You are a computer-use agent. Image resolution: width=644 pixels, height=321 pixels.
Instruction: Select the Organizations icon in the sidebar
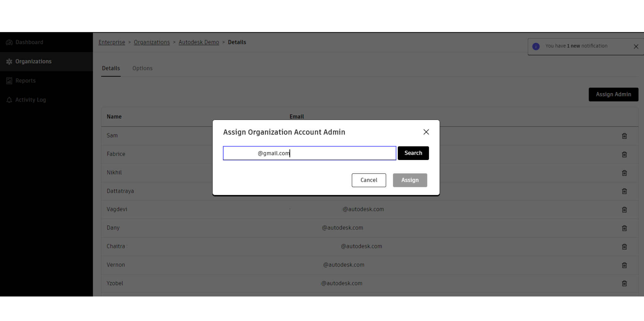point(9,62)
